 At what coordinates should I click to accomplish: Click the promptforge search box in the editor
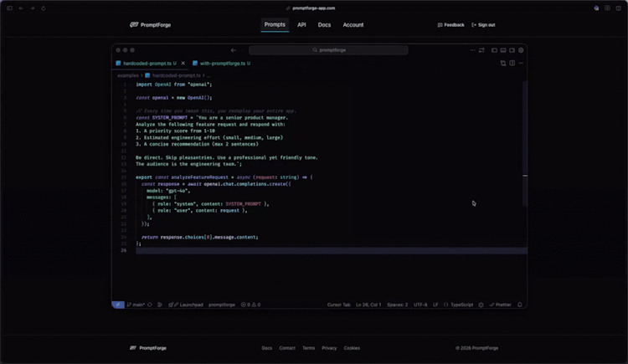pyautogui.click(x=328, y=50)
